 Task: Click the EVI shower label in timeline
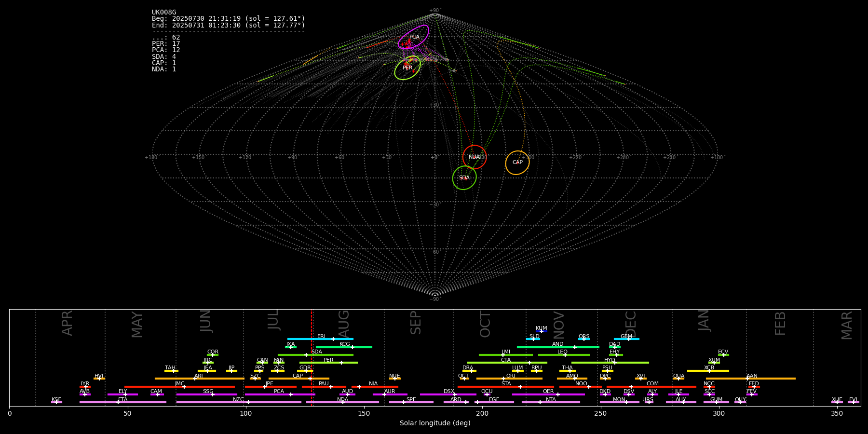coord(853,399)
